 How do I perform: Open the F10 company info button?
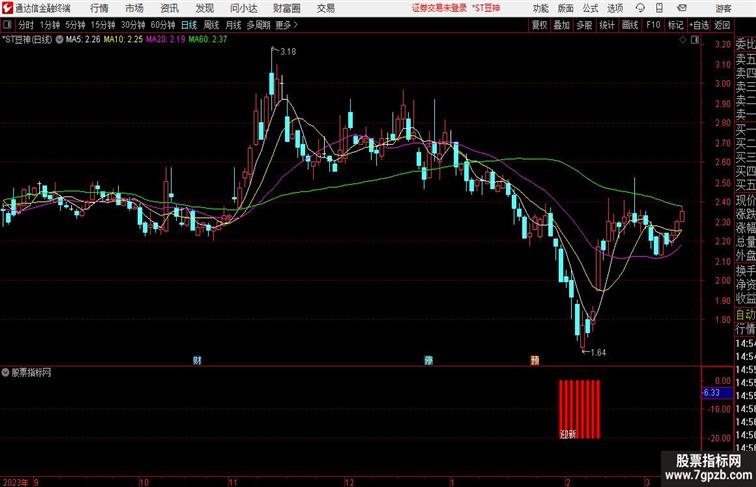tap(653, 25)
